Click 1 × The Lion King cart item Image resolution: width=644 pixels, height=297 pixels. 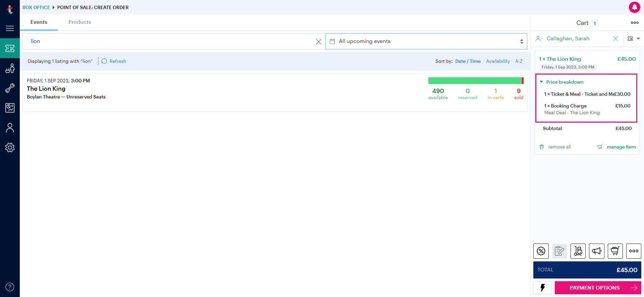560,59
